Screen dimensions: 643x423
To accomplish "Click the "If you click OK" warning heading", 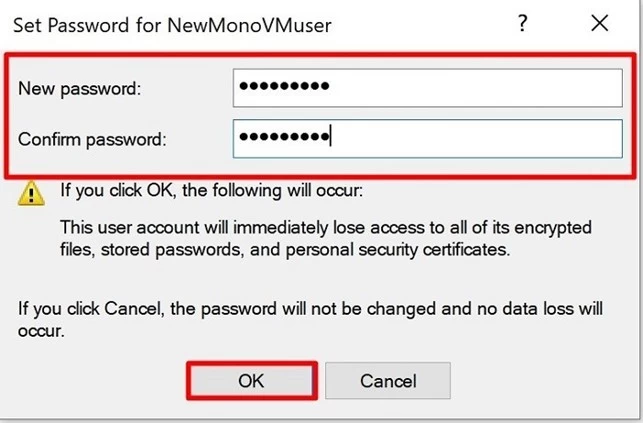I will point(212,191).
